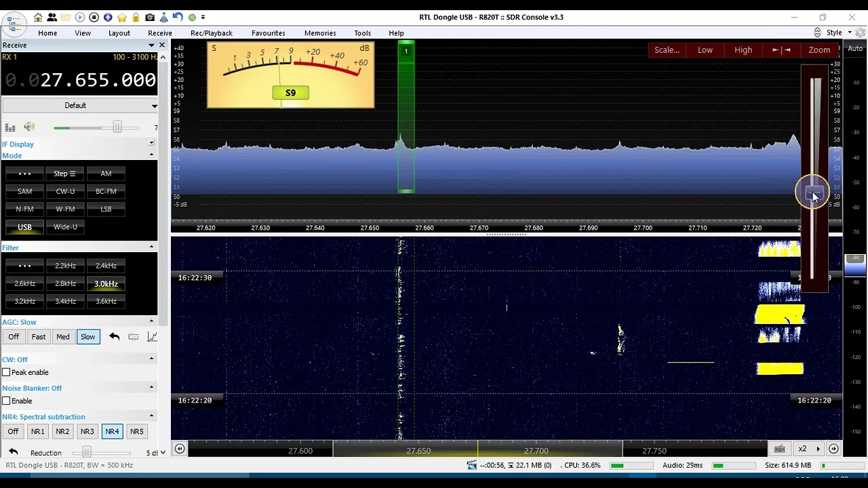Open the quick access toolbar dropdown
Image resolution: width=868 pixels, height=488 pixels.
pyautogui.click(x=203, y=17)
